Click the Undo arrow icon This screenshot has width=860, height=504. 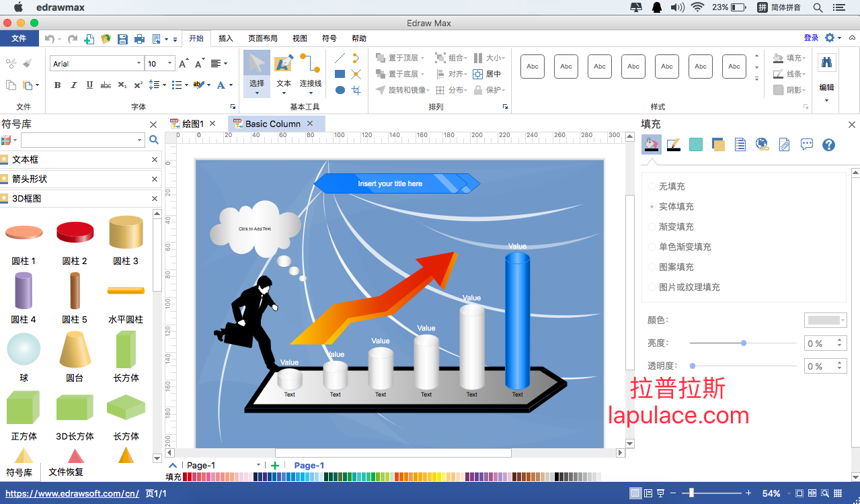(49, 39)
